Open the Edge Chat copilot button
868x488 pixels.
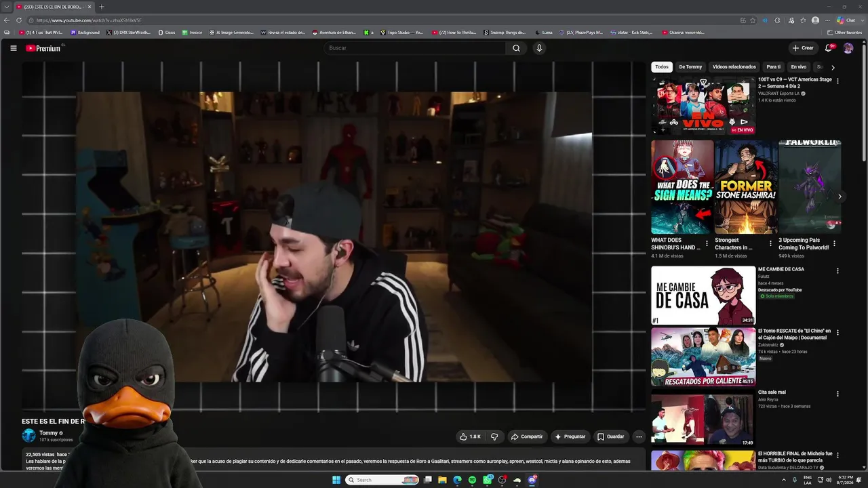(x=846, y=20)
